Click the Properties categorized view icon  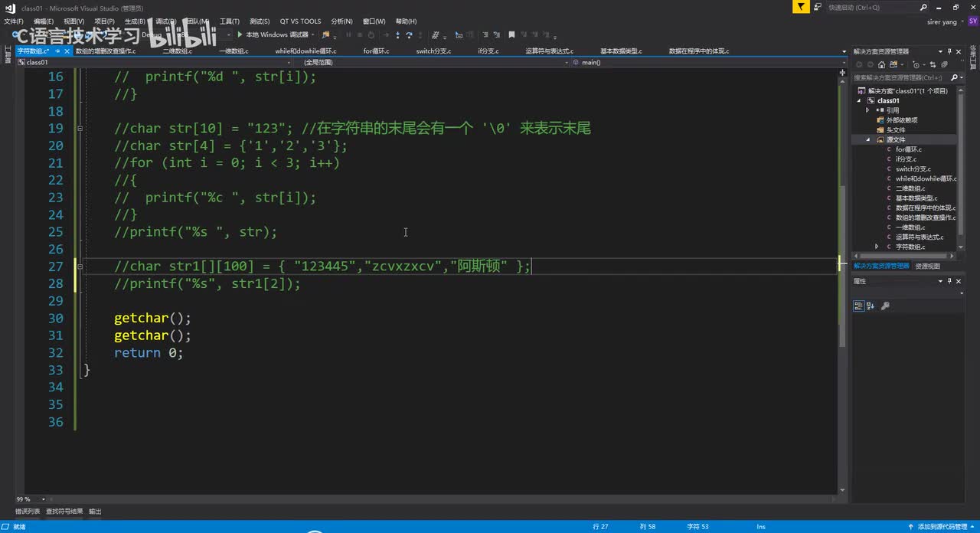858,306
